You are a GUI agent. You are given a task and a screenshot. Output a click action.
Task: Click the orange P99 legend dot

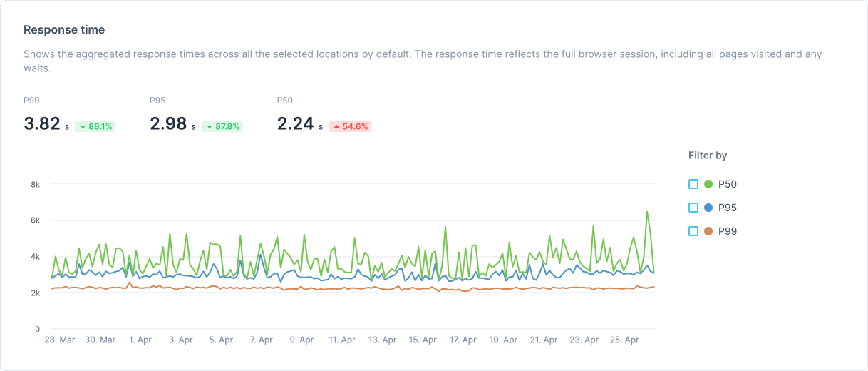coord(708,231)
